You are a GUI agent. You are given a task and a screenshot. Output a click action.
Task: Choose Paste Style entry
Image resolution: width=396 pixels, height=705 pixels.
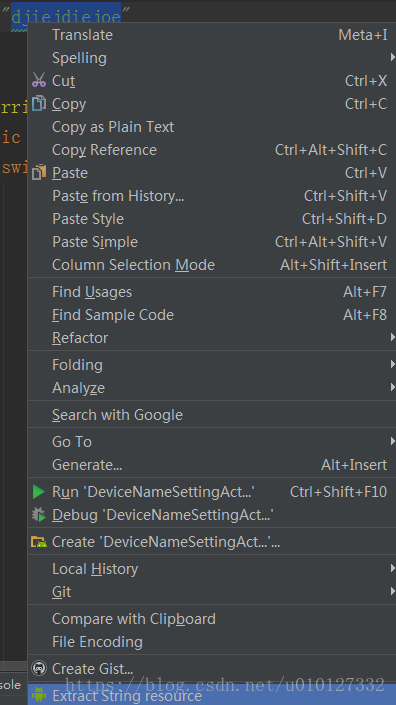tap(212, 219)
